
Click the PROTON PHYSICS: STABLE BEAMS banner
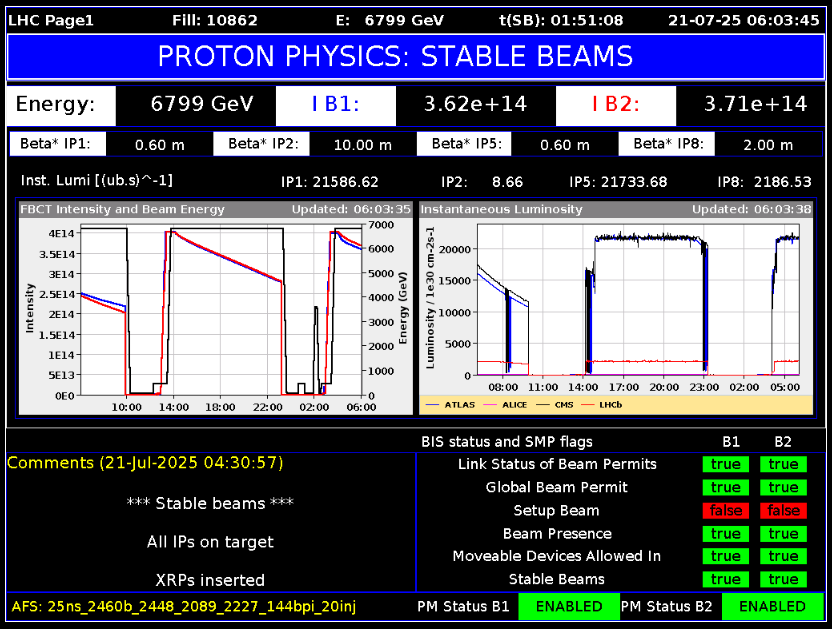[x=415, y=57]
